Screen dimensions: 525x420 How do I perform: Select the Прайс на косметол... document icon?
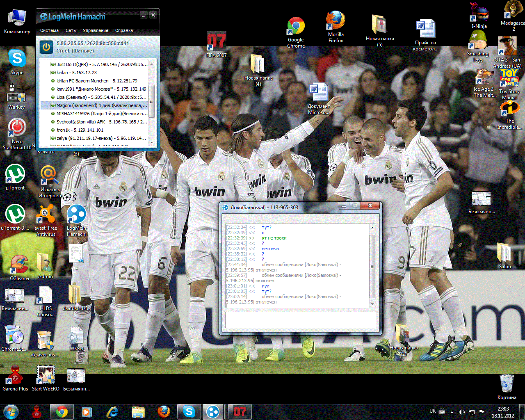pyautogui.click(x=426, y=35)
